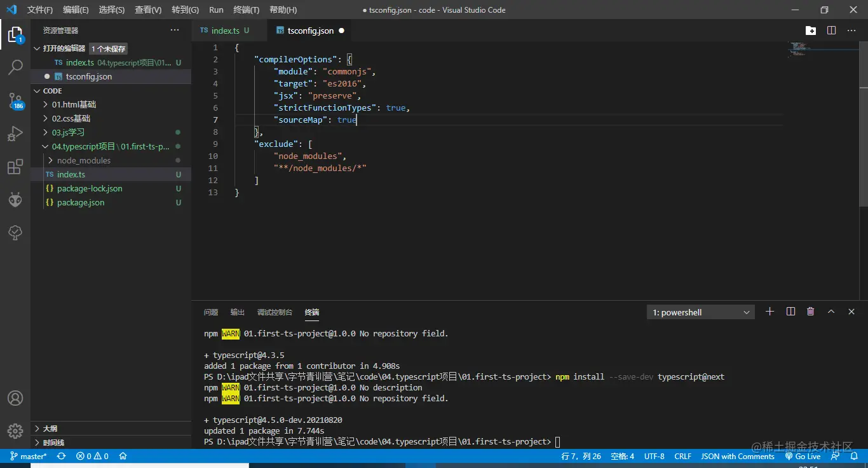Open errors and warnings count in status bar
Screen dimensions: 868x468
click(92, 456)
